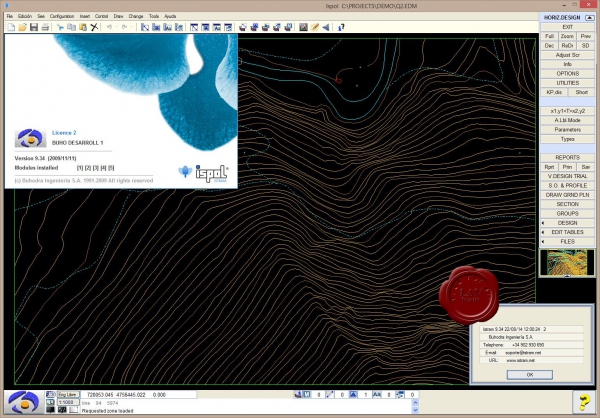Image resolution: width=600 pixels, height=418 pixels.
Task: Print using the printer toolbar icon
Action: (45, 27)
